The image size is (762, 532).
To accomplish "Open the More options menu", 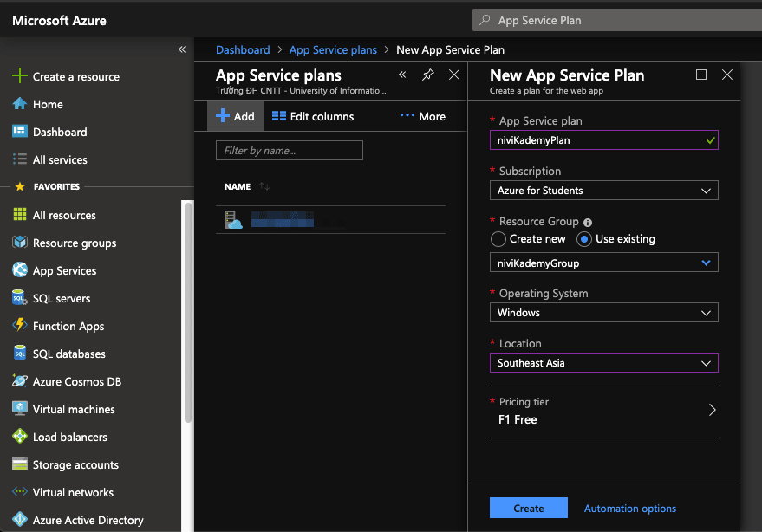I will 423,116.
